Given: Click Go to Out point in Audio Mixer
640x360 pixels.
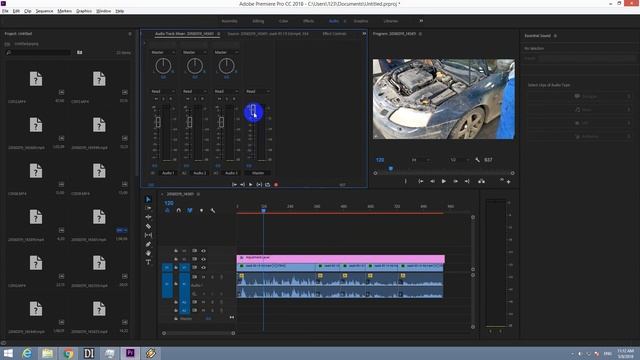Looking at the screenshot, I should coord(242,185).
